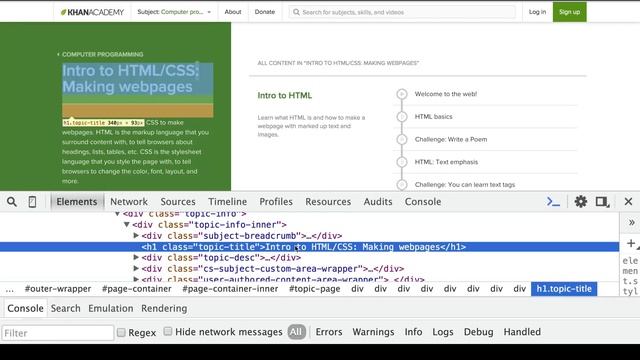Open DevTools settings gear
This screenshot has height=360, width=640.
580,202
